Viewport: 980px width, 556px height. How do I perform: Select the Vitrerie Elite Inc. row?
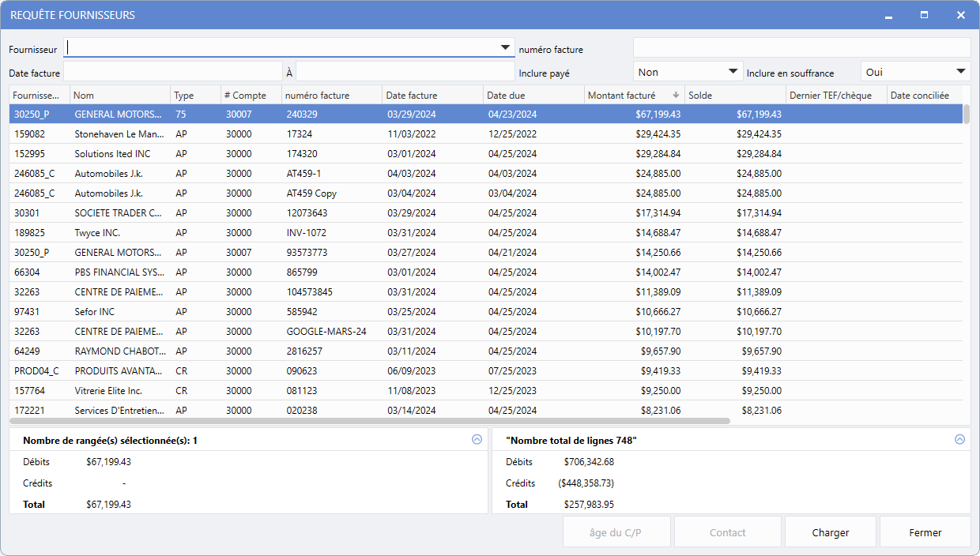(486, 391)
